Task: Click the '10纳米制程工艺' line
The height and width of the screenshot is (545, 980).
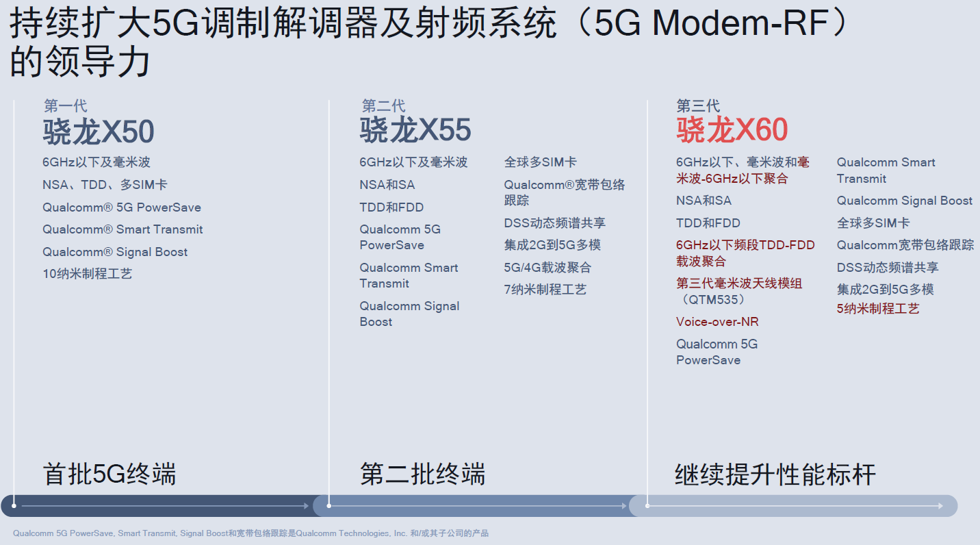Action: click(88, 274)
